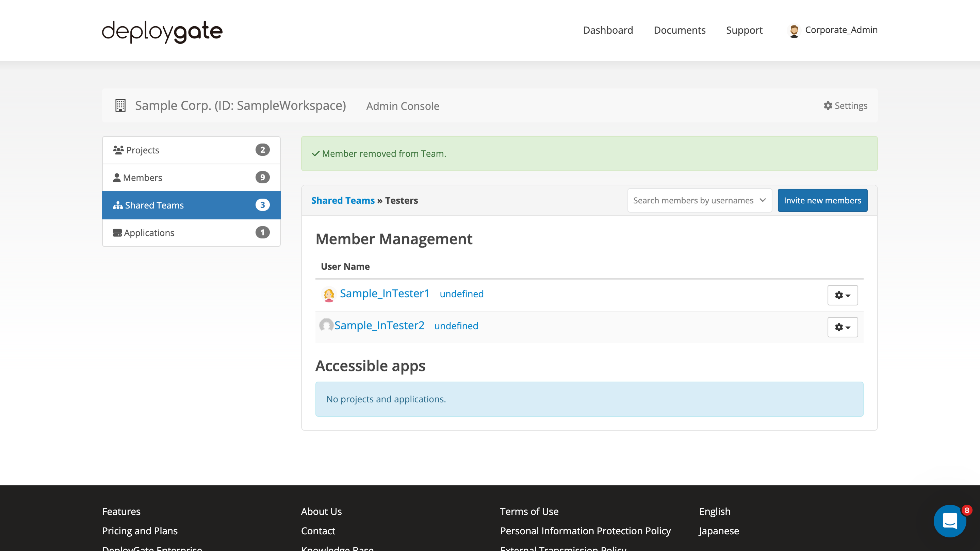
Task: Click the deploygate logo
Action: click(x=162, y=32)
